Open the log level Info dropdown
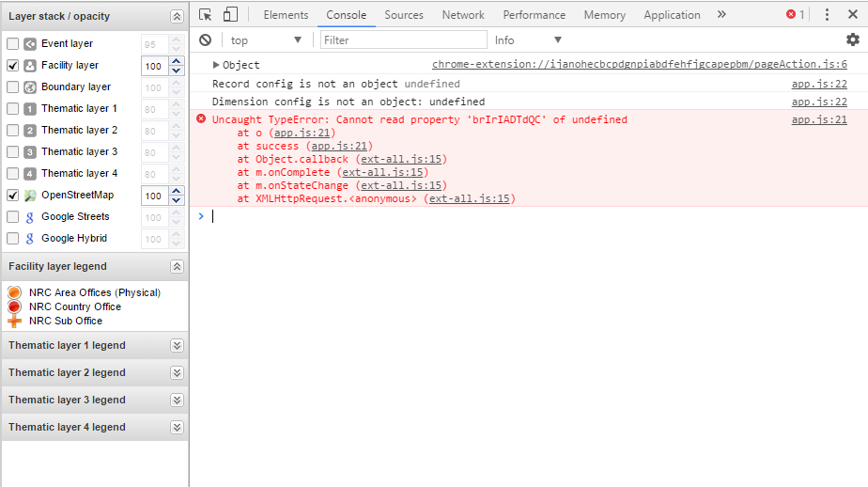Viewport: 868px width, 487px height. (x=528, y=39)
